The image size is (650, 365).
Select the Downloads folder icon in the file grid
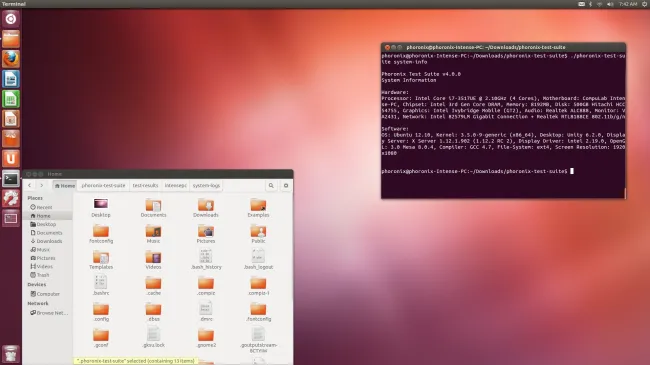pos(206,208)
